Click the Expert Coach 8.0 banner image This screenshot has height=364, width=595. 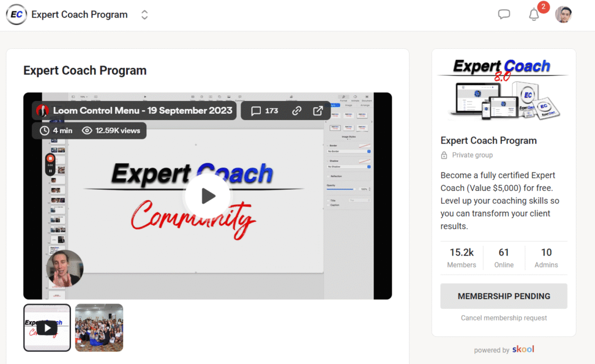click(x=504, y=89)
